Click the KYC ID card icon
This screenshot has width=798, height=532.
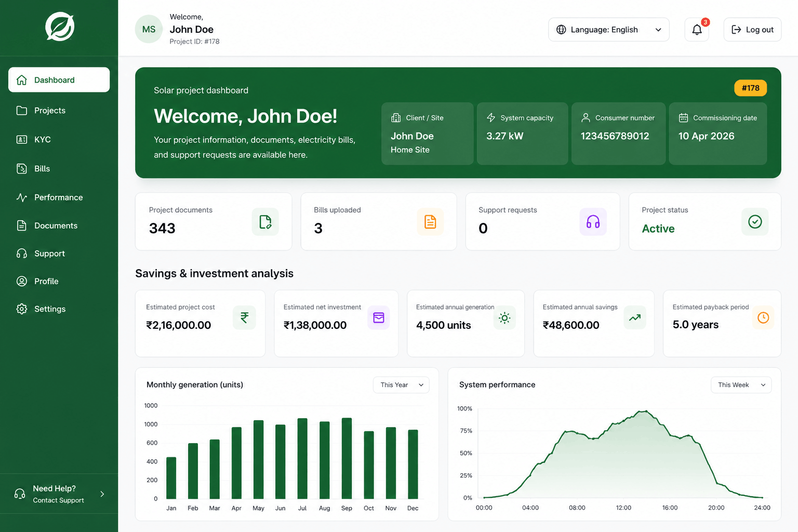[22, 139]
